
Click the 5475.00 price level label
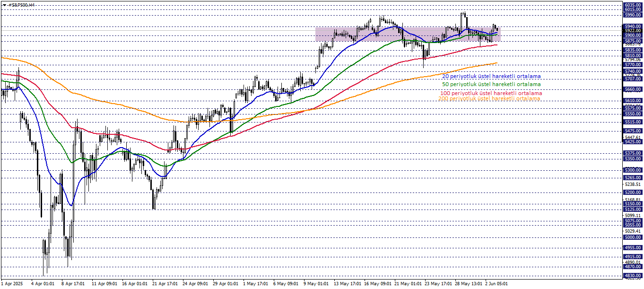pos(633,131)
